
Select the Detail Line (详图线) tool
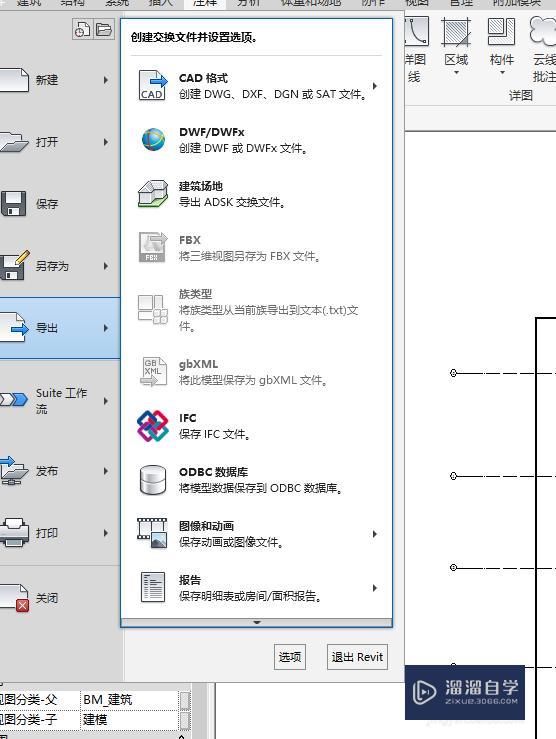pos(417,49)
